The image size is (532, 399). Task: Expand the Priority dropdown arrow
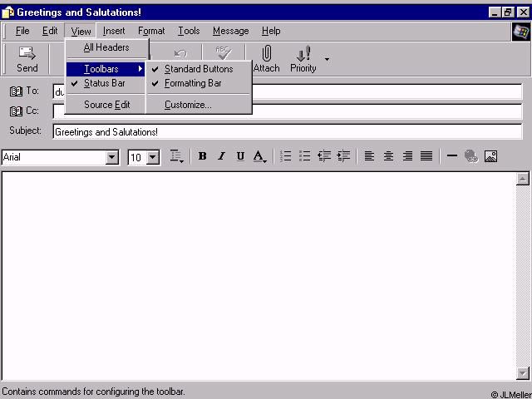pyautogui.click(x=327, y=59)
